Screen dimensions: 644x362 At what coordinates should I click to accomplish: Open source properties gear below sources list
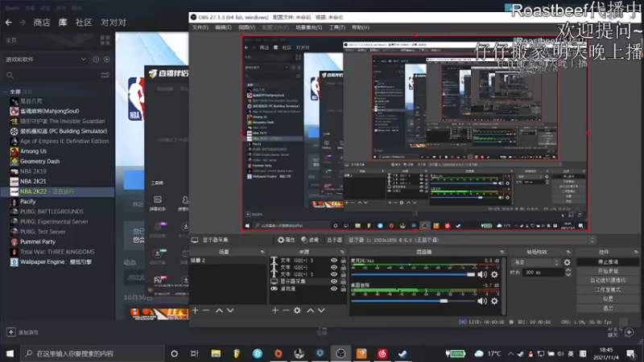point(297,311)
